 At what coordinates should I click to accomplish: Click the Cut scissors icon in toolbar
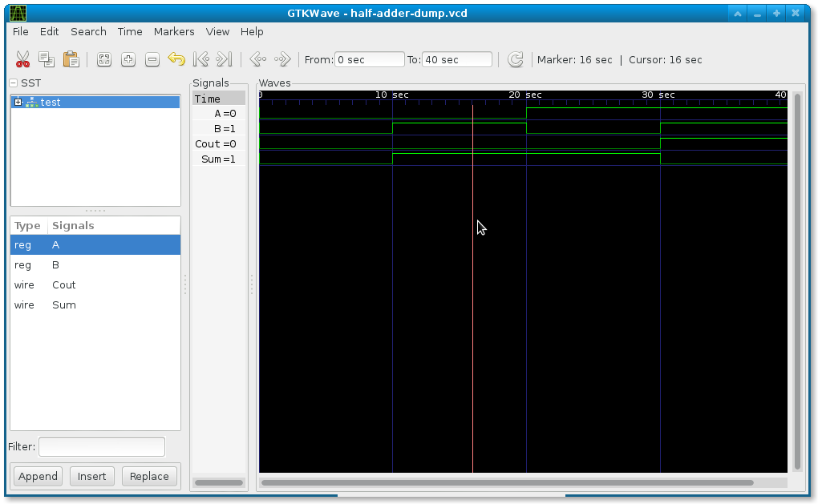(x=22, y=59)
